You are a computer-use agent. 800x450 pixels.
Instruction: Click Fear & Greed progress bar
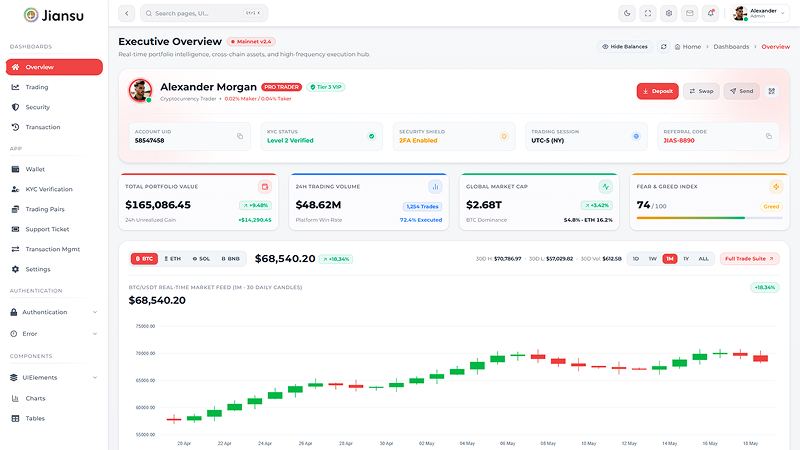[x=709, y=218]
